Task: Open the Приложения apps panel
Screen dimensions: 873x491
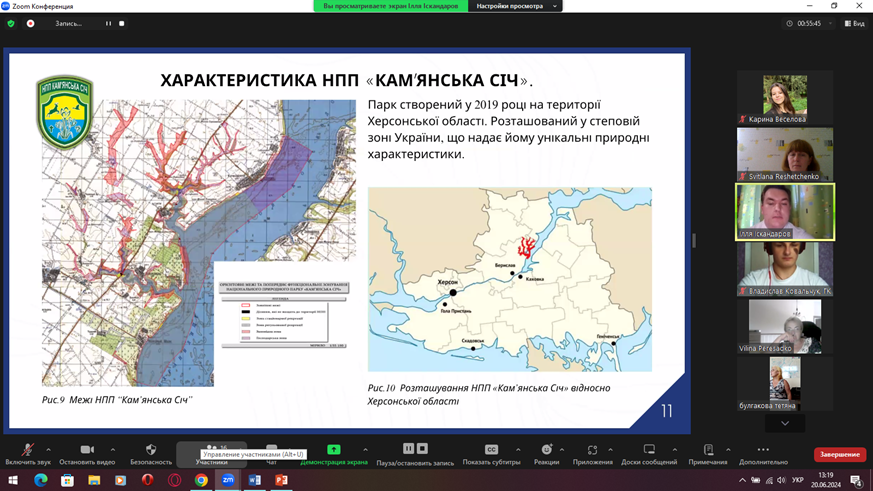Action: pos(592,450)
